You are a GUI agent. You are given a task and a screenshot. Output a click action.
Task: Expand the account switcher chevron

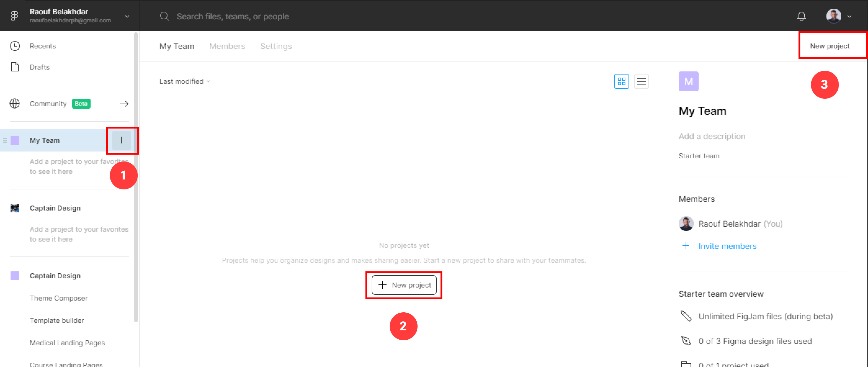pyautogui.click(x=127, y=16)
